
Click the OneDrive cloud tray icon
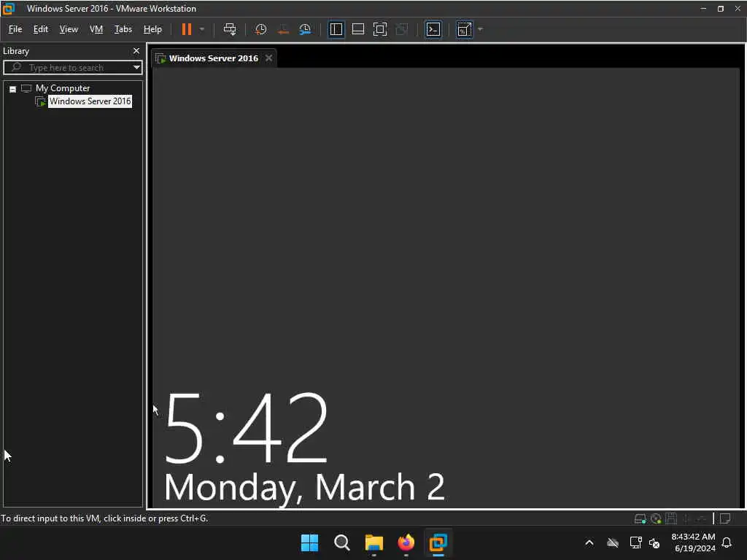point(613,542)
